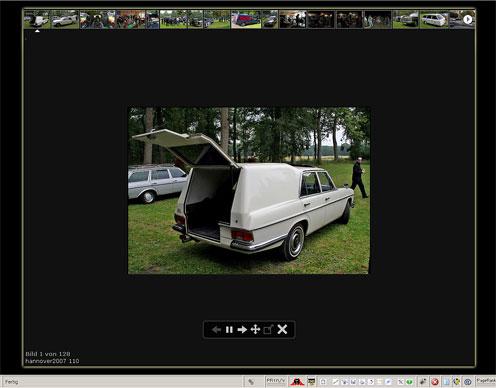The image size is (496, 388).
Task: Click the red circle X status icon
Action: click(x=435, y=382)
